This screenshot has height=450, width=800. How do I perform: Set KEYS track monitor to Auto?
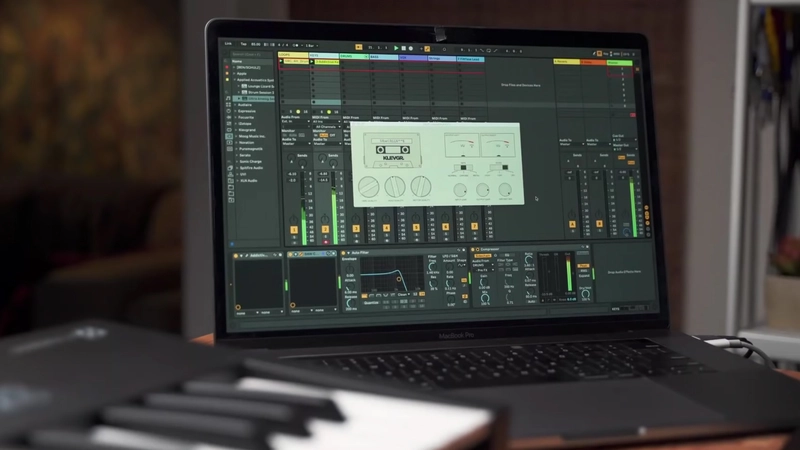324,135
